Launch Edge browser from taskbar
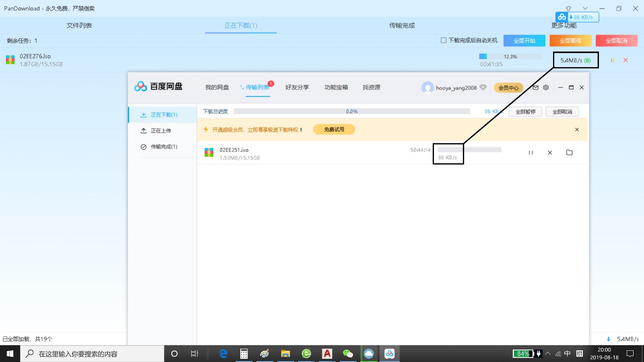Image resolution: width=644 pixels, height=362 pixels. 223,354
